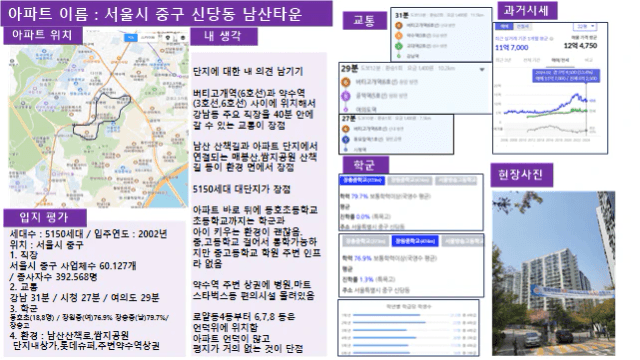Screen dimensions: 640x360
Task: Click the 교통 section header
Action: click(364, 20)
